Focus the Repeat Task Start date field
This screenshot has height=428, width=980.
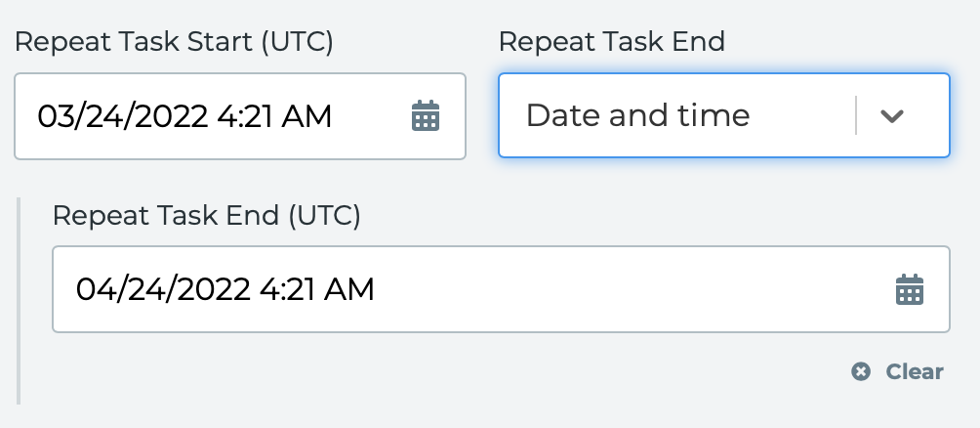click(x=240, y=116)
